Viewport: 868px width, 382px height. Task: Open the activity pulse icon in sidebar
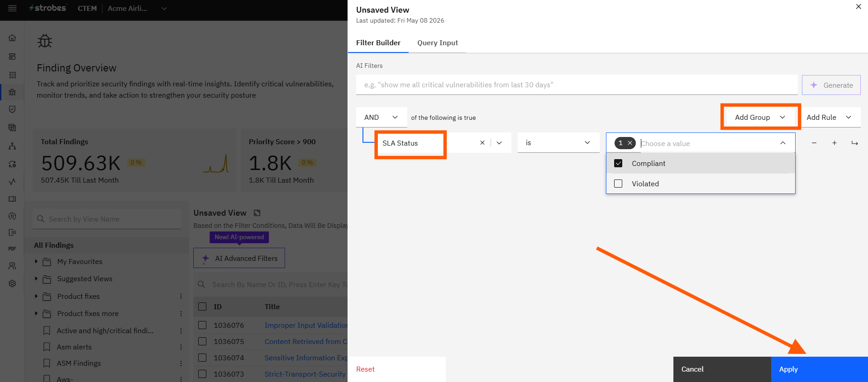[12, 182]
